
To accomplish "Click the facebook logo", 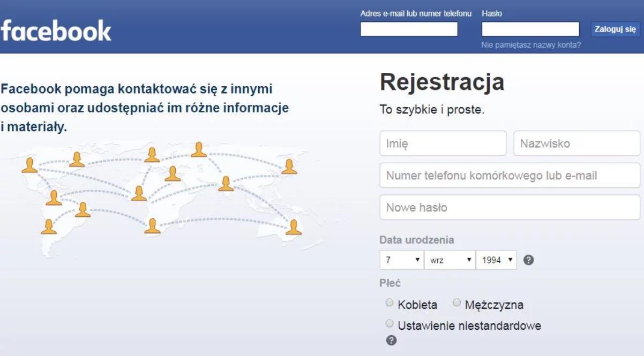I will pos(56,31).
